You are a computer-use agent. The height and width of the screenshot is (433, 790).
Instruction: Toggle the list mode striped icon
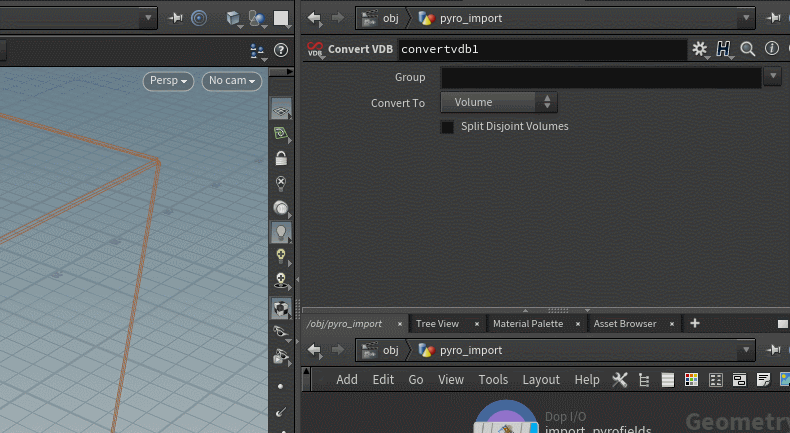tap(668, 380)
